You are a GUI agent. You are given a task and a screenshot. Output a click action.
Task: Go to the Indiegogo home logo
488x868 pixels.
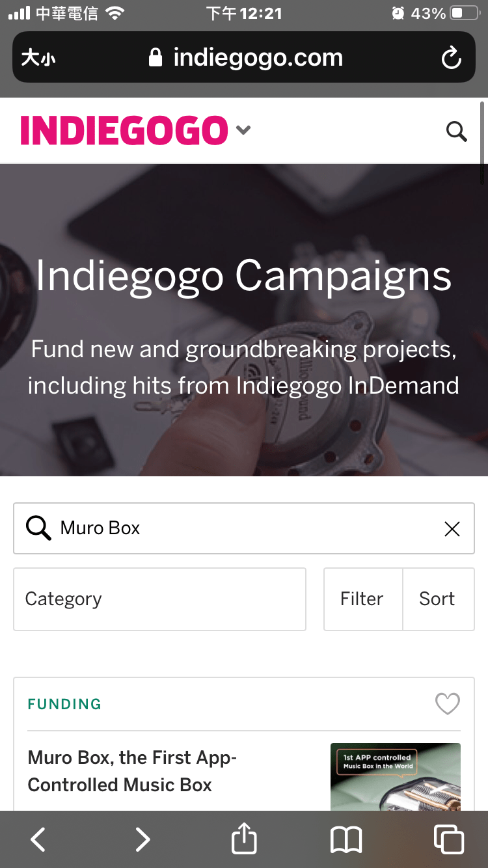(124, 130)
